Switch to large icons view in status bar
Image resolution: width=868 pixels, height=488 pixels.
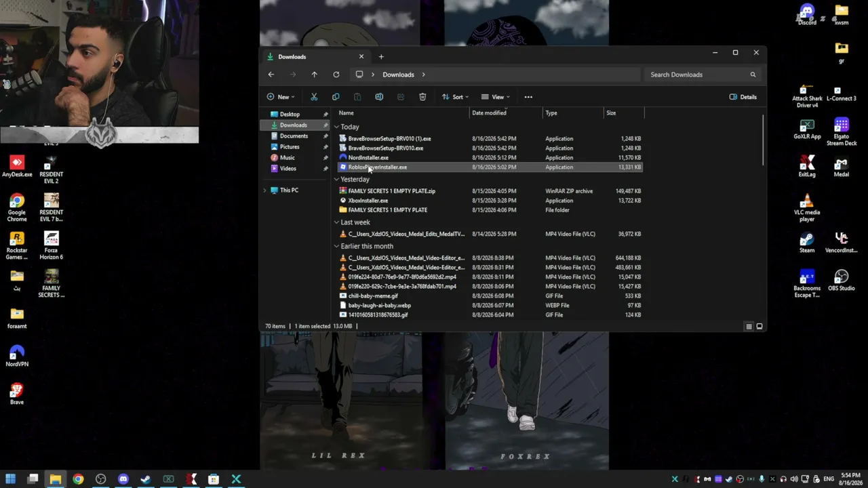(x=759, y=327)
